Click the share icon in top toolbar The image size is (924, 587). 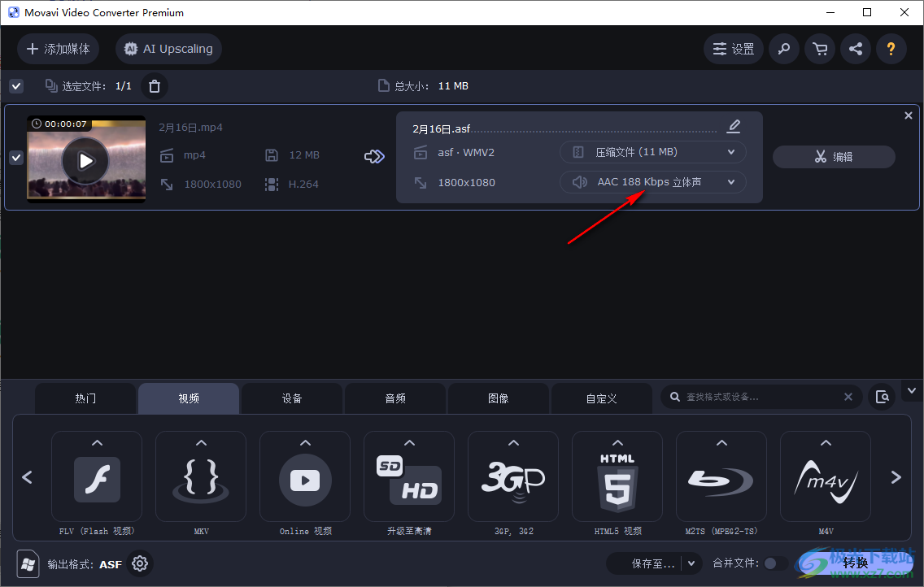856,49
